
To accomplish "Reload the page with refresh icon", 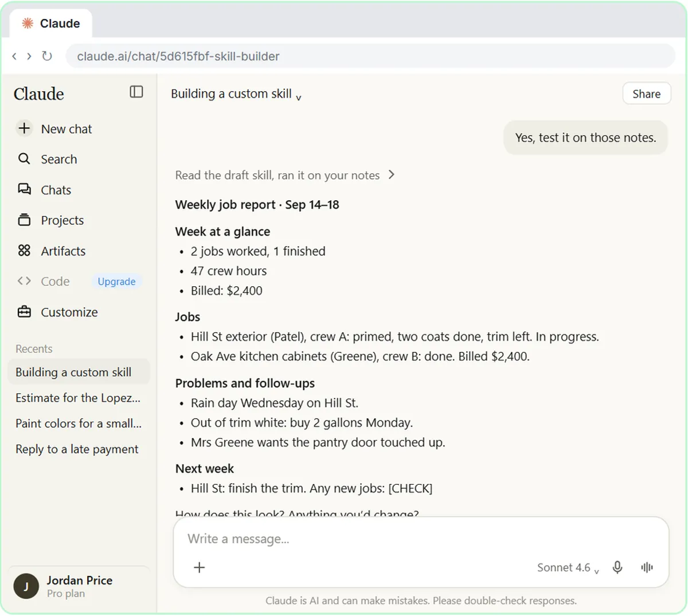I will tap(47, 56).
